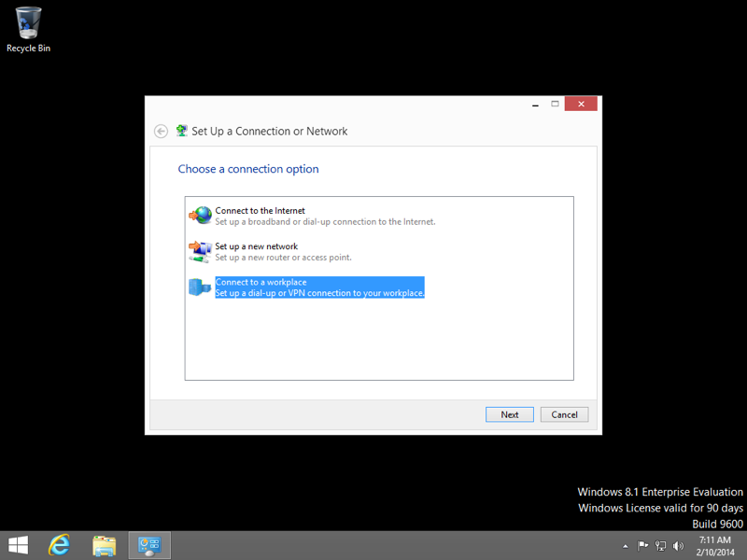Close the Set Up a Connection window
Screen dimensions: 747x560
tap(581, 104)
